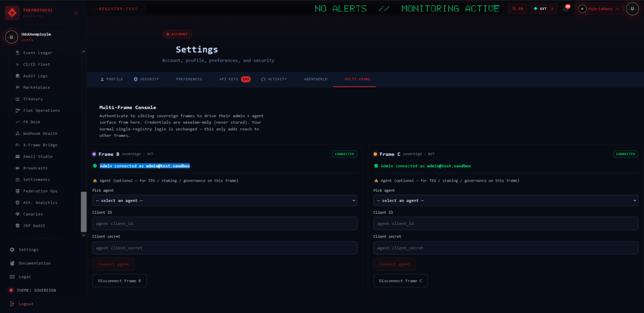
Task: Switch to the Activity tab
Action: (x=274, y=79)
